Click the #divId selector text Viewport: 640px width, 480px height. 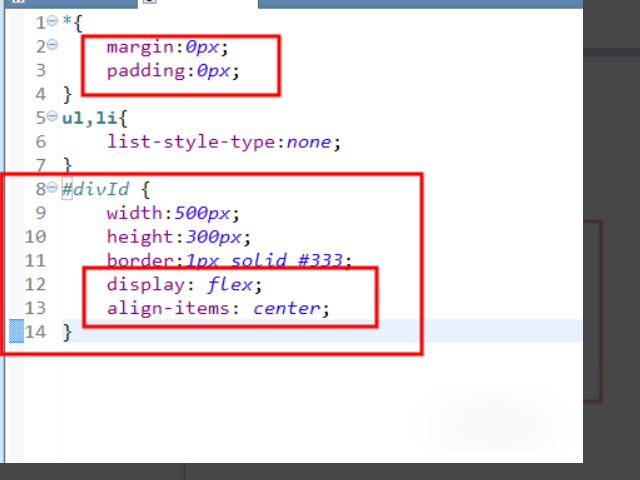coord(96,189)
